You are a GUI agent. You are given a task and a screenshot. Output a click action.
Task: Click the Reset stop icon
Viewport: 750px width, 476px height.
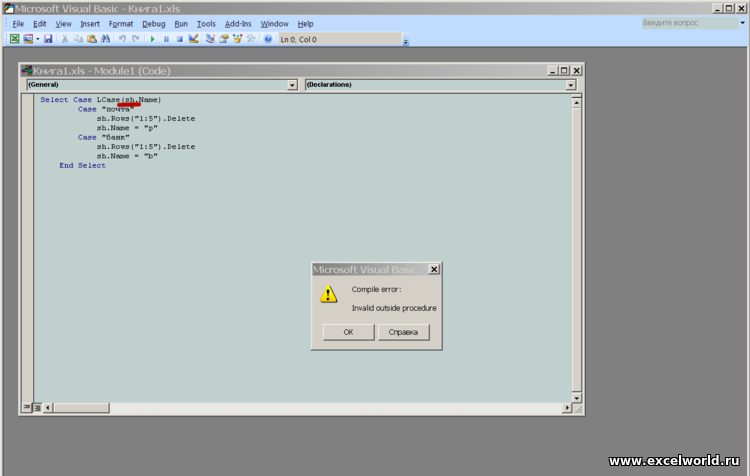tap(179, 39)
